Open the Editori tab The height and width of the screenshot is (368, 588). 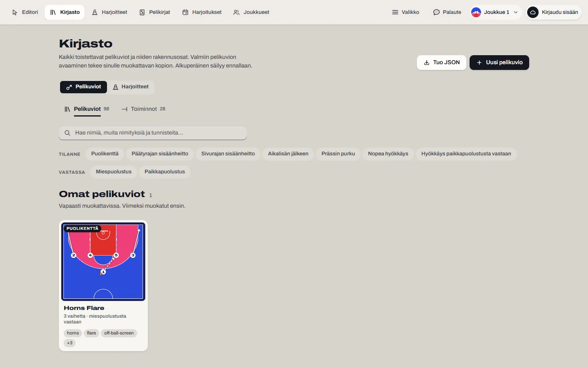25,12
